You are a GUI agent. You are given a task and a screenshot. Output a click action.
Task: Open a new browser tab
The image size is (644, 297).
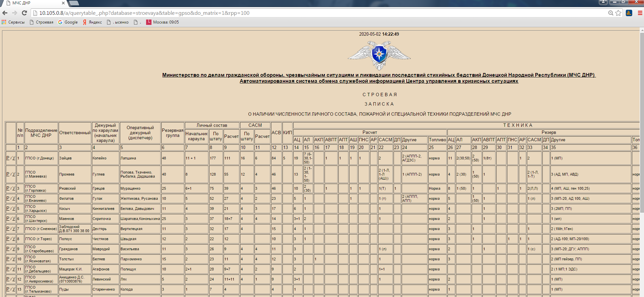[74, 3]
